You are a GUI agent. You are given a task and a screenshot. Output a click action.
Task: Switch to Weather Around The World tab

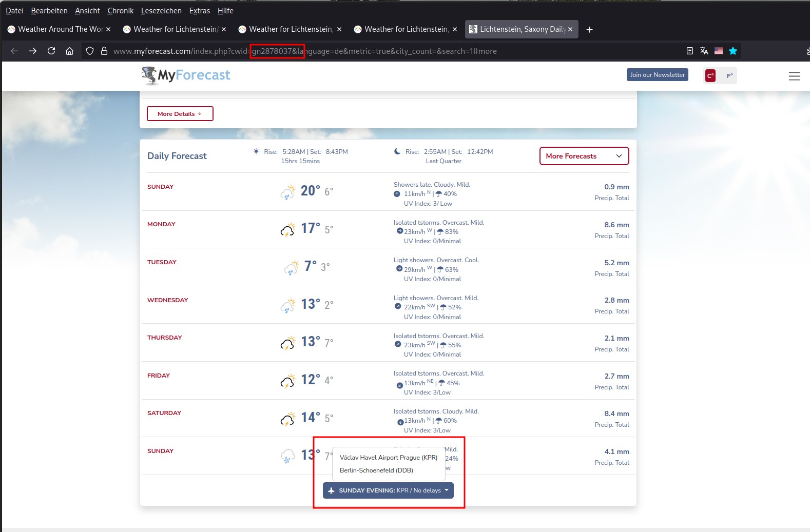click(x=60, y=29)
